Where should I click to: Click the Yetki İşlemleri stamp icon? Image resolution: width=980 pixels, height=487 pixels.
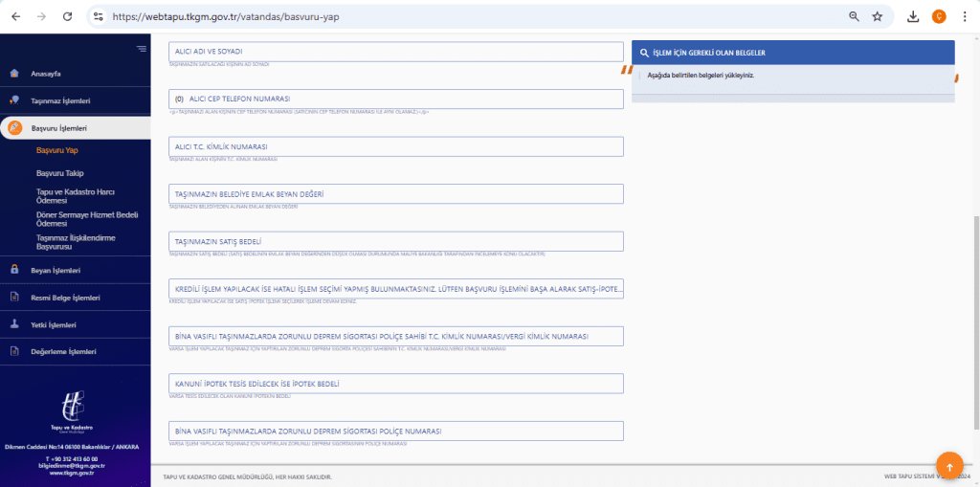[14, 325]
